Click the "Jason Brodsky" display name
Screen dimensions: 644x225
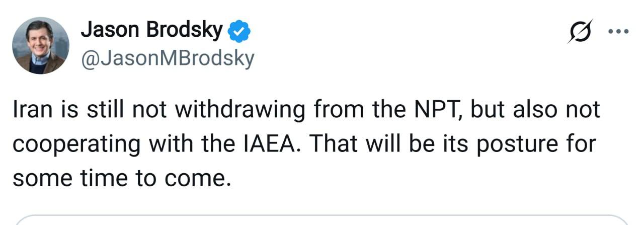[x=151, y=31]
